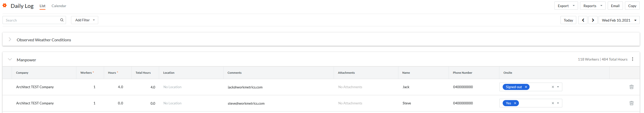This screenshot has width=644, height=113.
Task: Click the search magnifier icon
Action: 62,20
